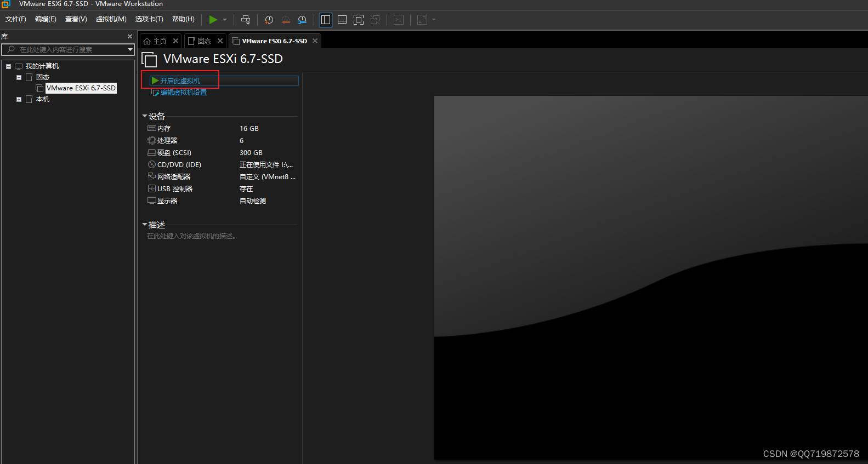Select the 网络适配器 device row

pos(221,177)
